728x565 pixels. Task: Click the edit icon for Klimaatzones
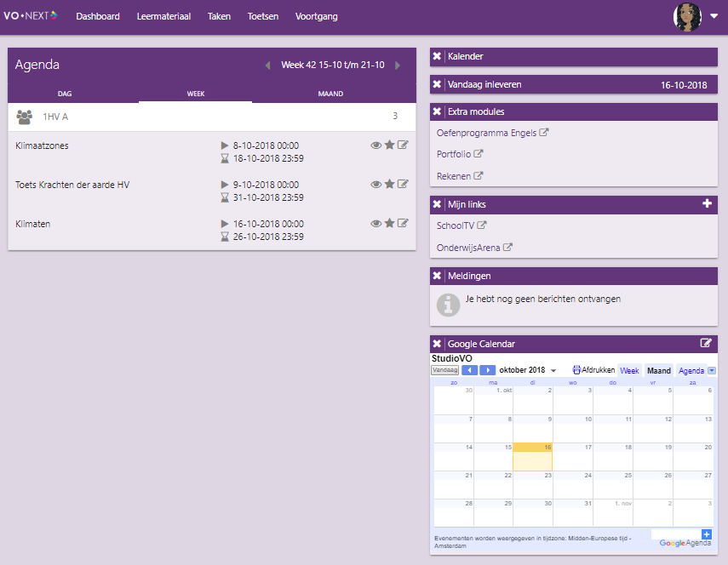[x=403, y=145]
